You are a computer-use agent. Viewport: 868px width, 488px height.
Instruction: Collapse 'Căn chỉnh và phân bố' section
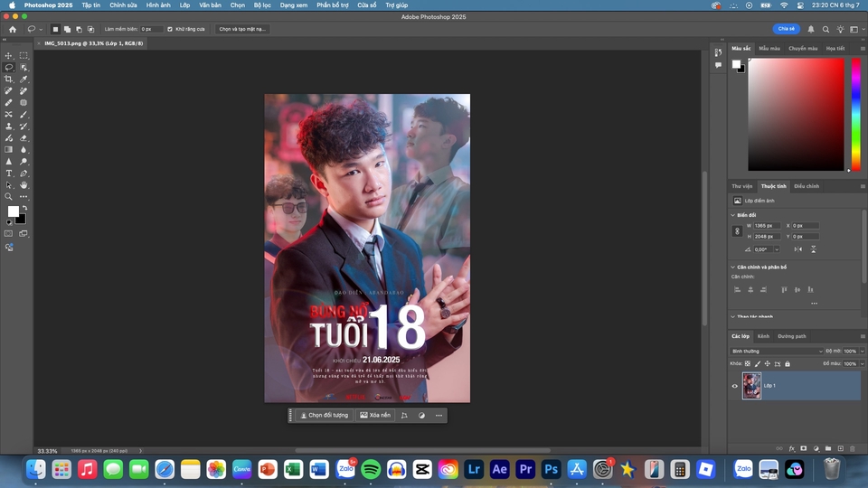[x=733, y=267]
